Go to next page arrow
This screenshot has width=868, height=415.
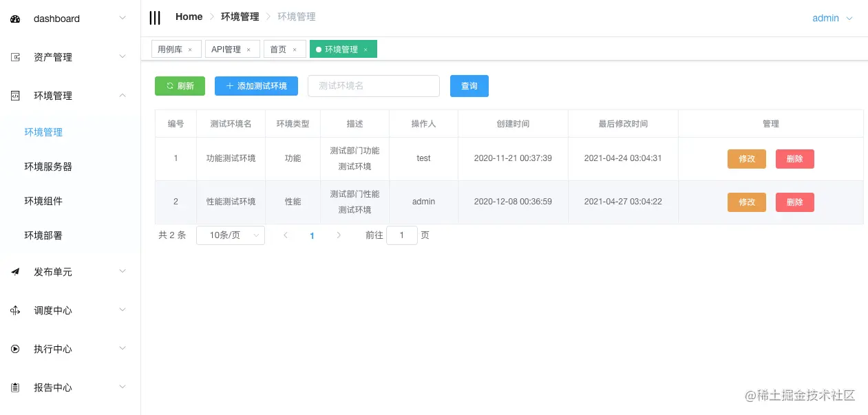click(339, 235)
